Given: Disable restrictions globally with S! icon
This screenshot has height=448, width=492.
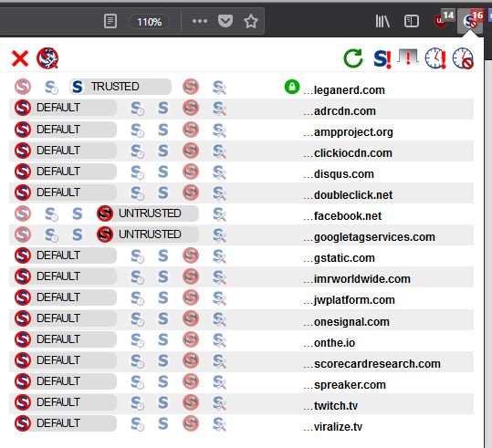Looking at the screenshot, I should [x=382, y=58].
